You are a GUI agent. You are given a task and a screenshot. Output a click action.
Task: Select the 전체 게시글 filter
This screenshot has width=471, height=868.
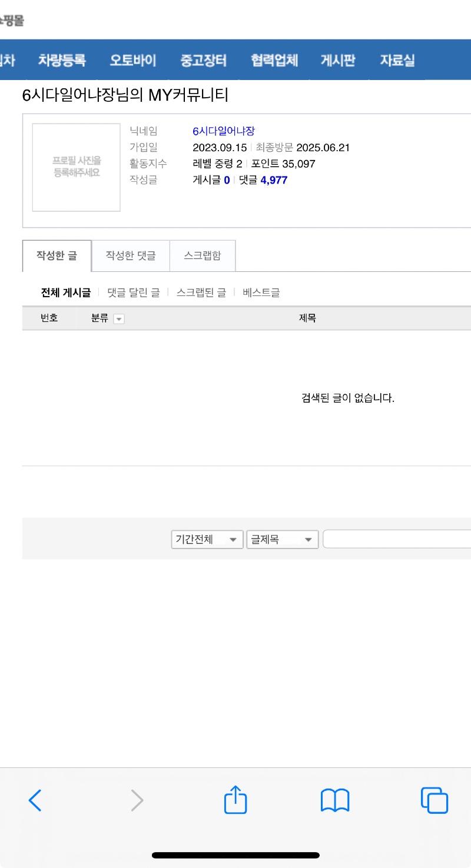pos(65,292)
